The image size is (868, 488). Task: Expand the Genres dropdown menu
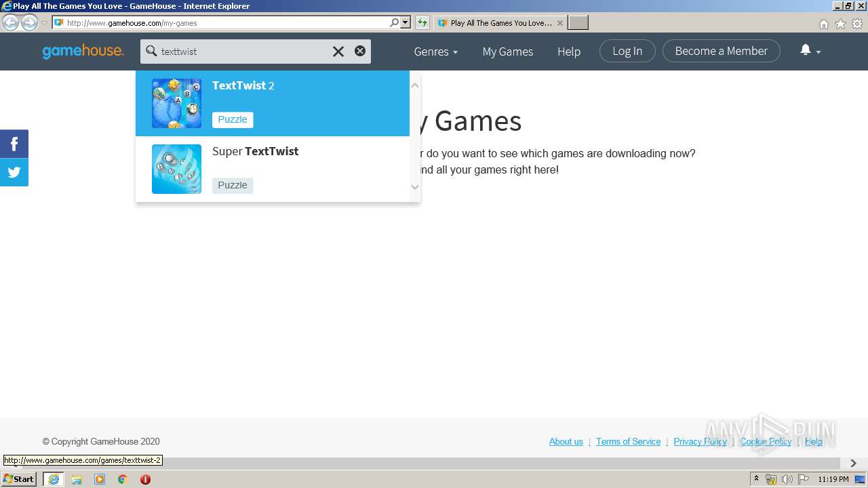point(436,52)
